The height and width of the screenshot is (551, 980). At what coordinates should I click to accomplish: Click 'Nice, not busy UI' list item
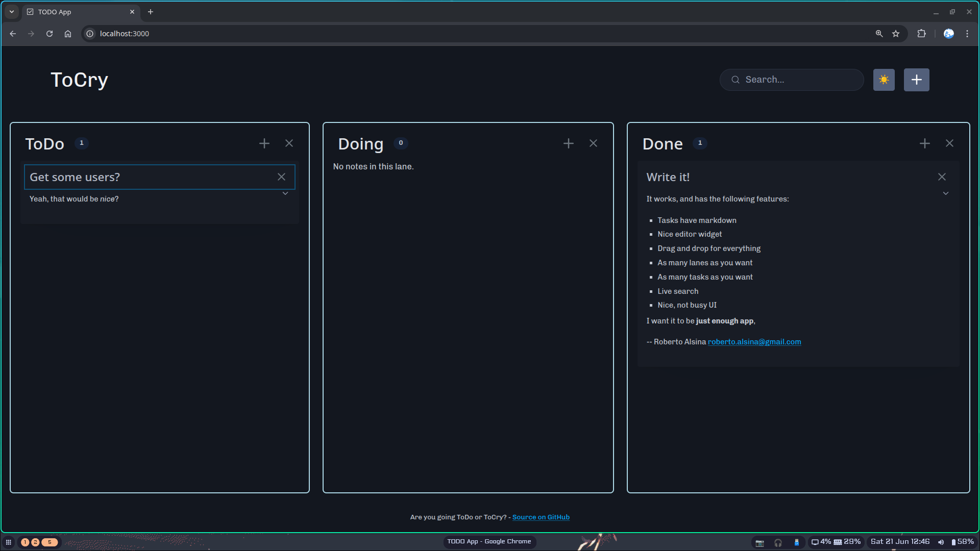coord(687,305)
